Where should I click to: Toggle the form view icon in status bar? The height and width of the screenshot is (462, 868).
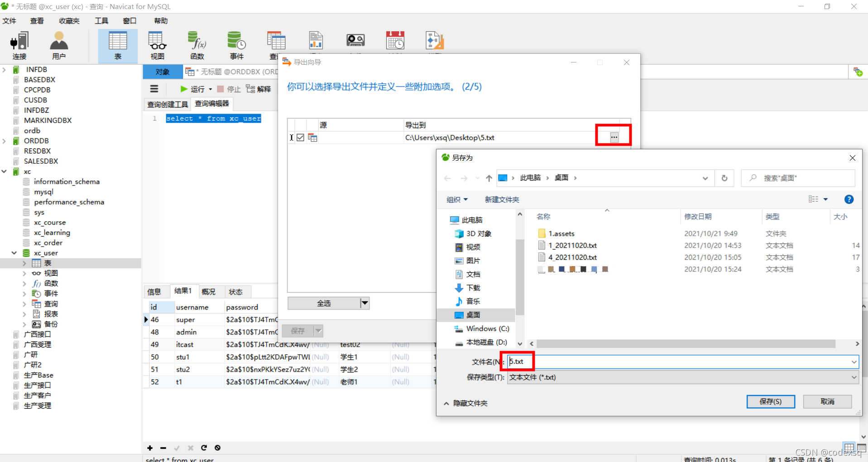(x=862, y=447)
